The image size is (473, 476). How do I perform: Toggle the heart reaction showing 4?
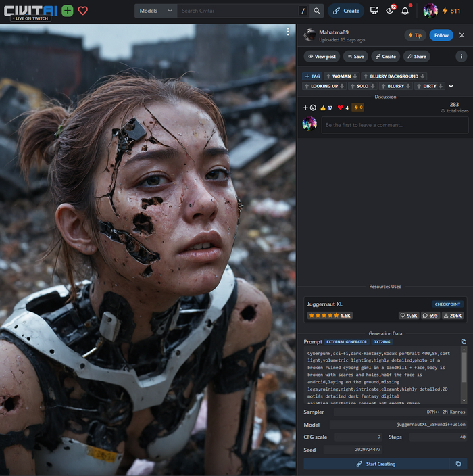[343, 108]
